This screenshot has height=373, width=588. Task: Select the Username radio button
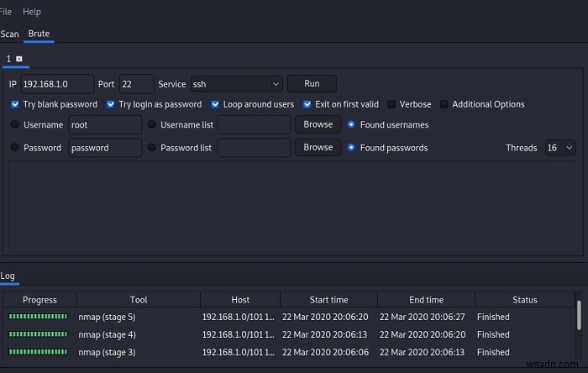click(x=14, y=124)
